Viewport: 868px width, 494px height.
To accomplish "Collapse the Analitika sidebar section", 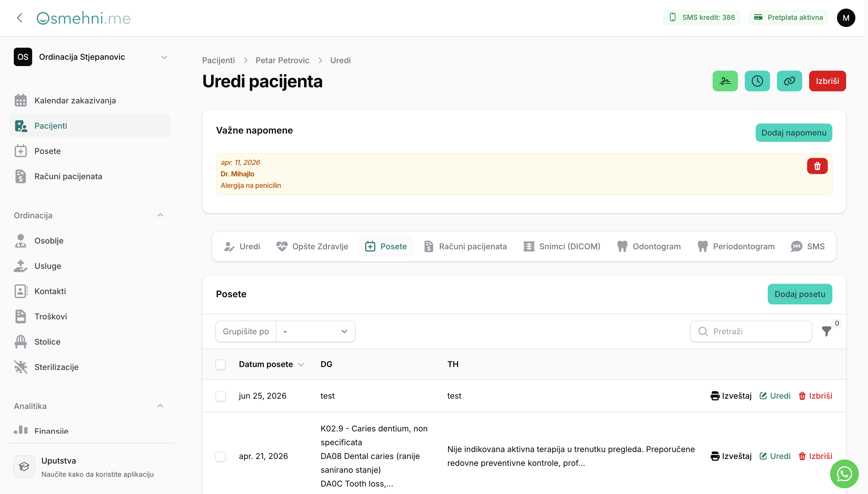I will (x=160, y=406).
